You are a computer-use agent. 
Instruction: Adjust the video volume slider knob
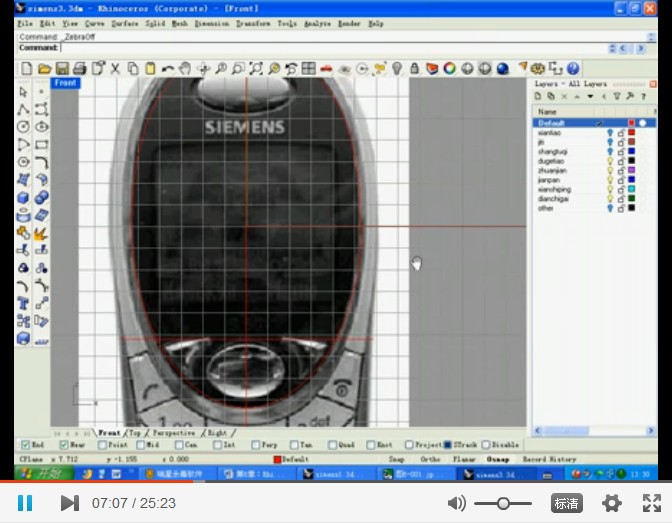(503, 503)
